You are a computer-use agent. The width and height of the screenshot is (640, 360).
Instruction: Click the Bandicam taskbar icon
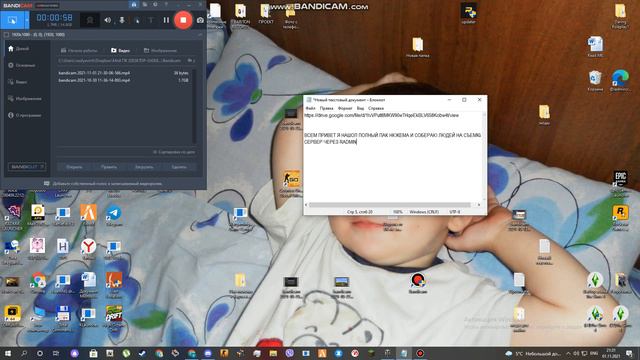420,353
